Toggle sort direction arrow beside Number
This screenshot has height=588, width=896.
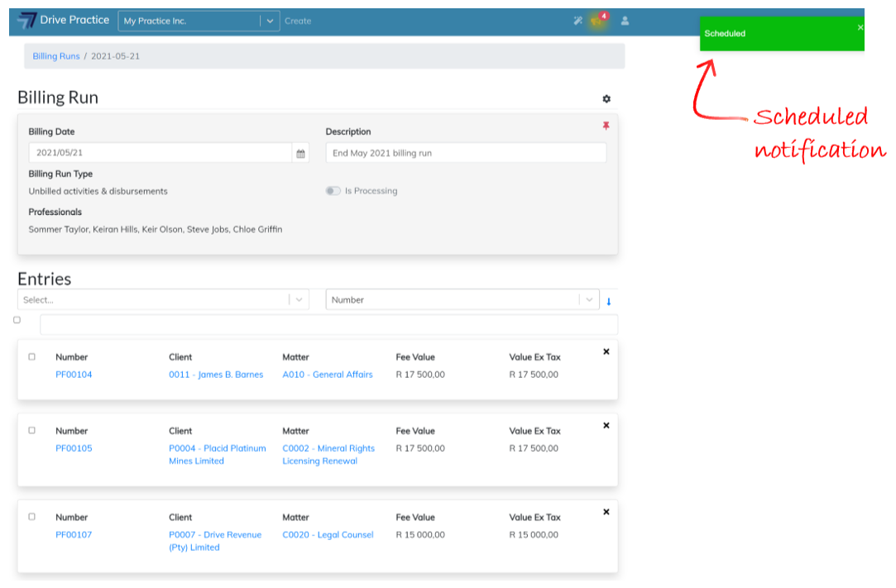pos(609,301)
